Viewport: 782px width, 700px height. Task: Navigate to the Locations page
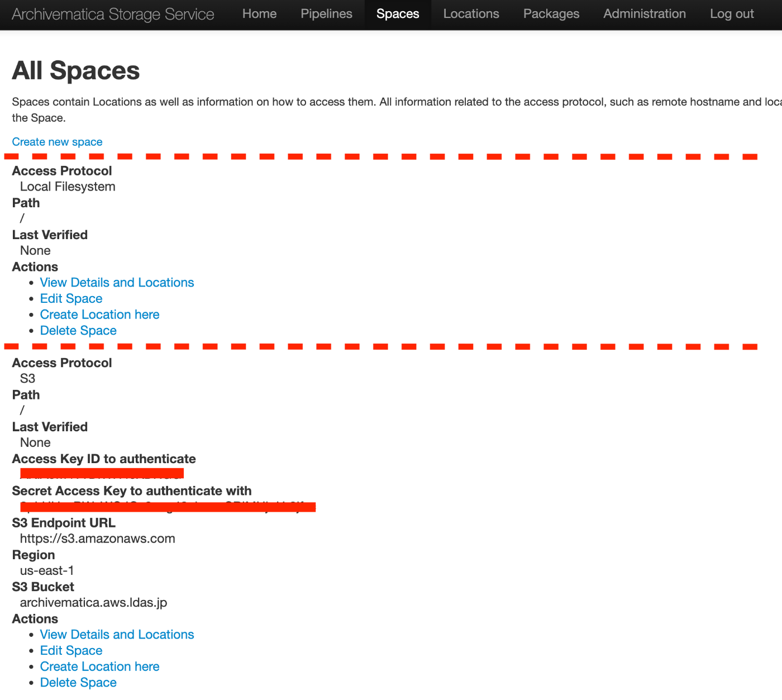(x=471, y=14)
